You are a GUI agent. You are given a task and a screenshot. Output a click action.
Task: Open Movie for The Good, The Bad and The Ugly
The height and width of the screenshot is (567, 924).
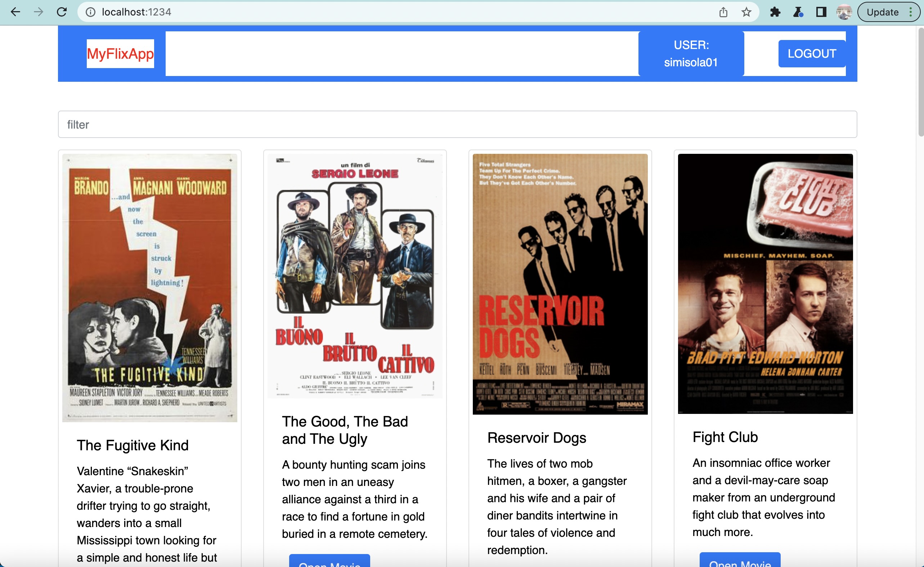329,561
